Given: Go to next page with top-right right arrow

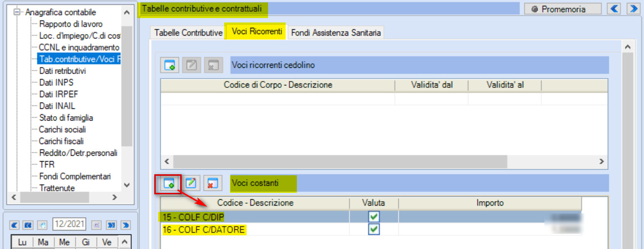Looking at the screenshot, I should pos(633,9).
